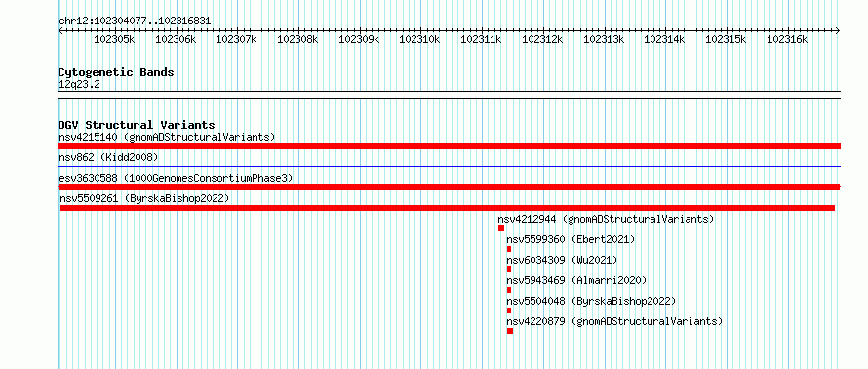Click the 12q23.2 band label
The image size is (868, 369).
tap(79, 85)
